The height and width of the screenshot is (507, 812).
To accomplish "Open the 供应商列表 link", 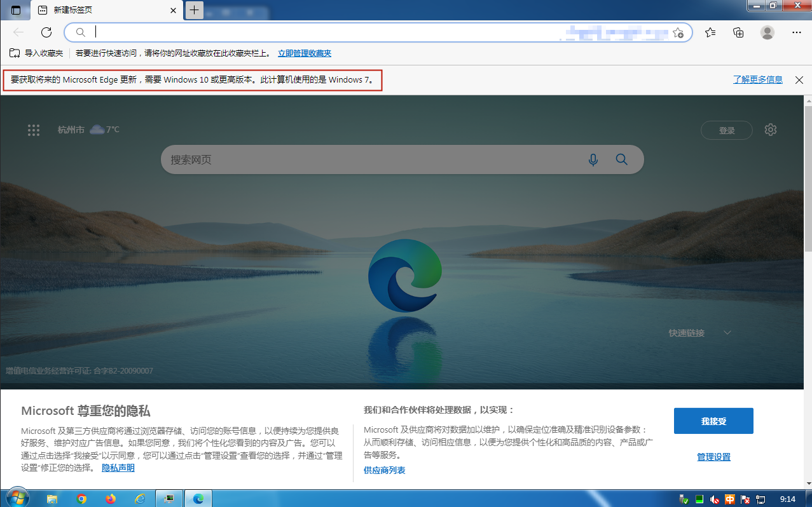I will click(385, 470).
